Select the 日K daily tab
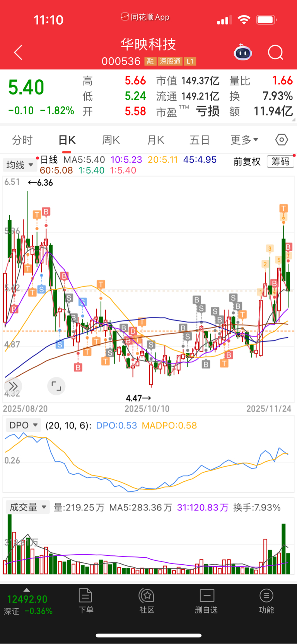Viewport: 297px width, 644px height. (67, 140)
